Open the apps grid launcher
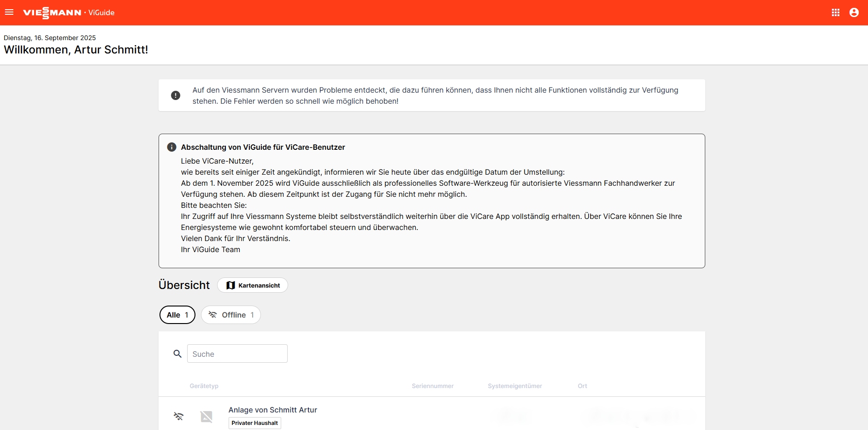This screenshot has width=868, height=430. click(x=835, y=12)
